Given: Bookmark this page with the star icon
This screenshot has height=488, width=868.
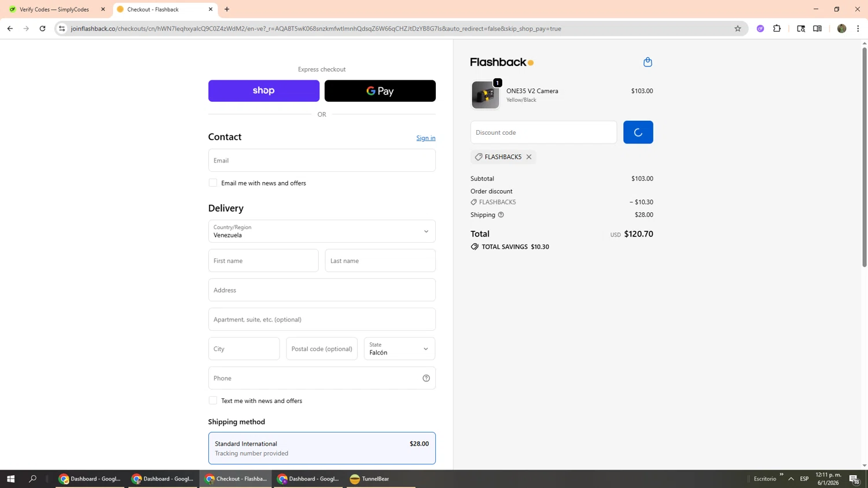Looking at the screenshot, I should coord(737,28).
